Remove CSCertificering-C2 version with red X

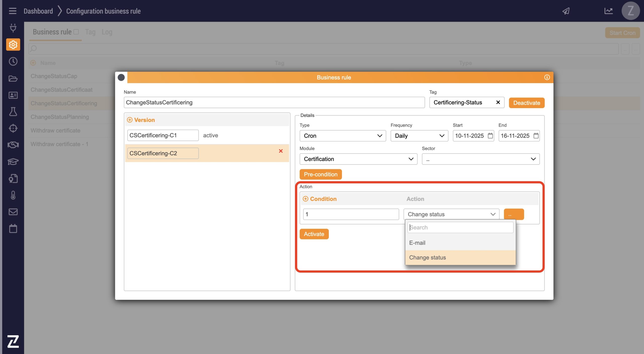281,151
